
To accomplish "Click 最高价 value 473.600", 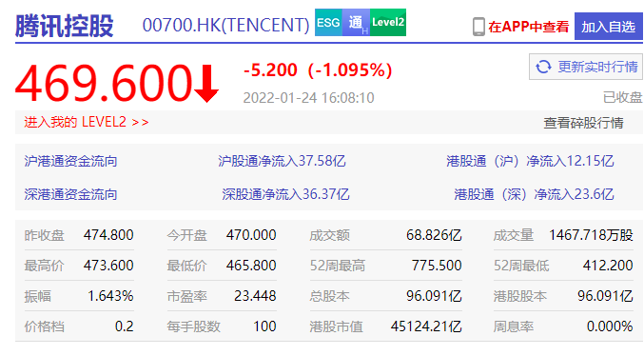I will pyautogui.click(x=108, y=266).
